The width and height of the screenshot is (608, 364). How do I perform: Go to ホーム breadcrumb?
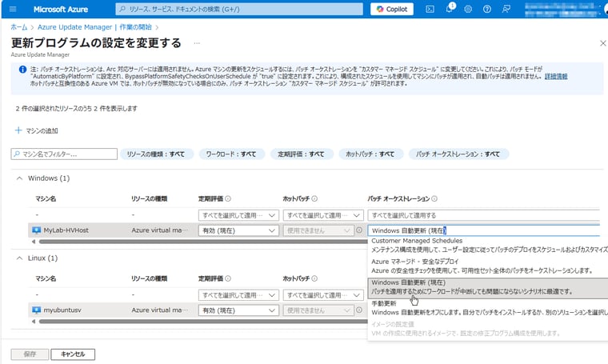click(19, 27)
